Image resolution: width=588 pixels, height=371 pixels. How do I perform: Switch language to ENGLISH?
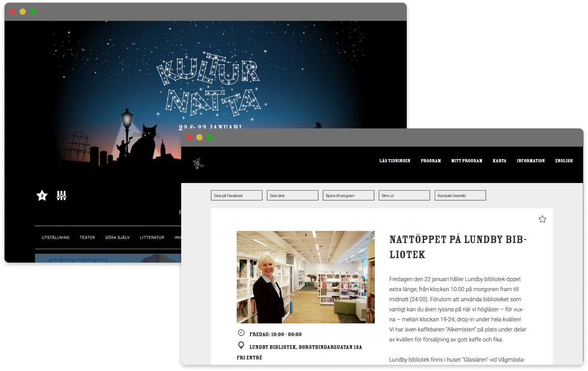[x=564, y=161]
